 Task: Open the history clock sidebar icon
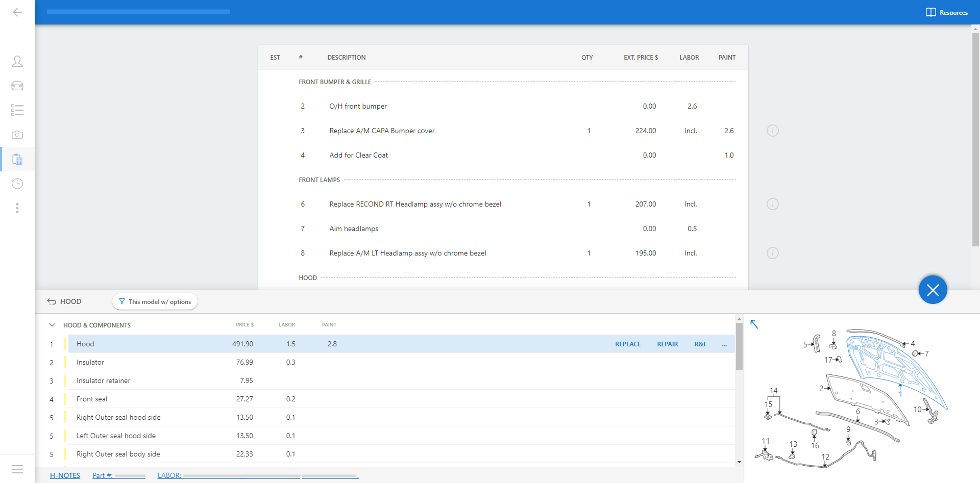coord(17,184)
